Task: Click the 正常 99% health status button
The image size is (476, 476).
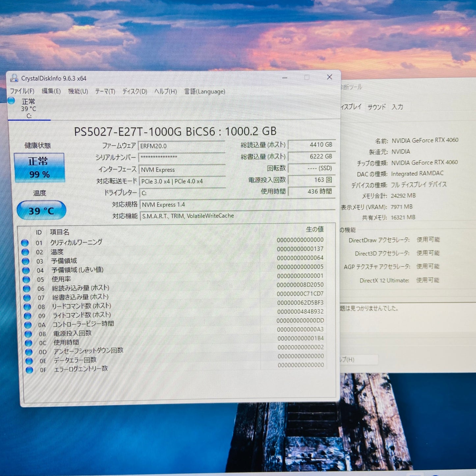Action: tap(40, 167)
